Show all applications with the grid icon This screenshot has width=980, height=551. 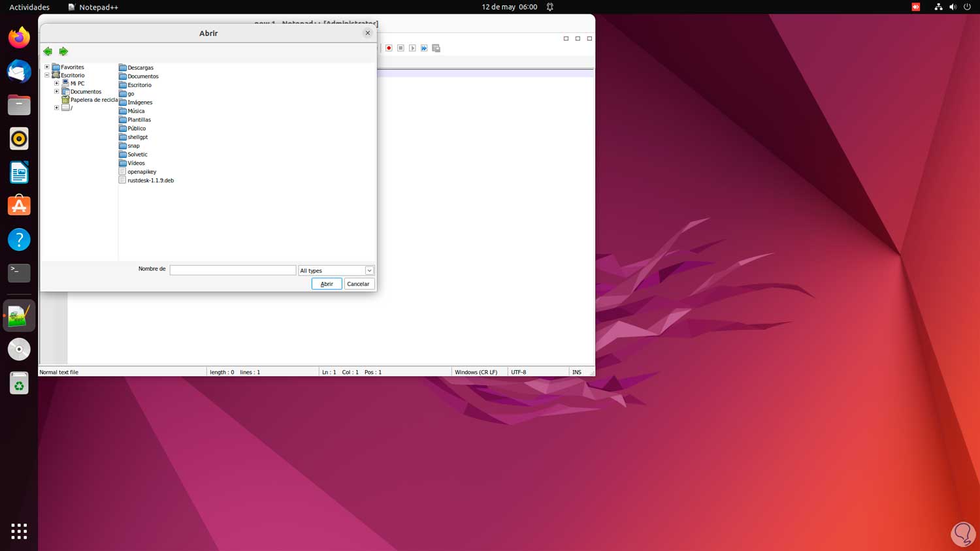click(19, 531)
